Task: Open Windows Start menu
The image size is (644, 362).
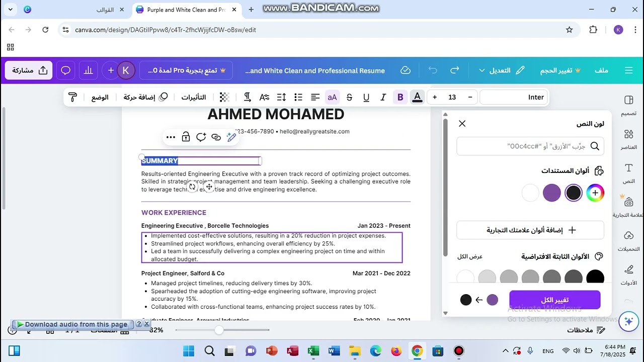Action: click(x=188, y=351)
